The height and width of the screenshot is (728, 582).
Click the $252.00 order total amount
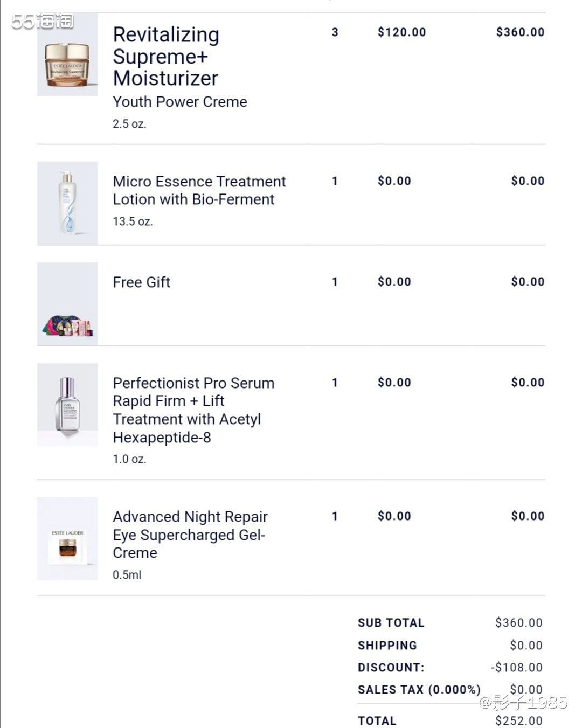(x=518, y=720)
